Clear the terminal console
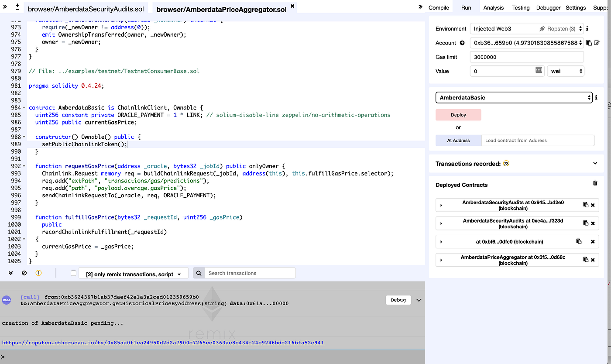611x364 pixels. 24,273
